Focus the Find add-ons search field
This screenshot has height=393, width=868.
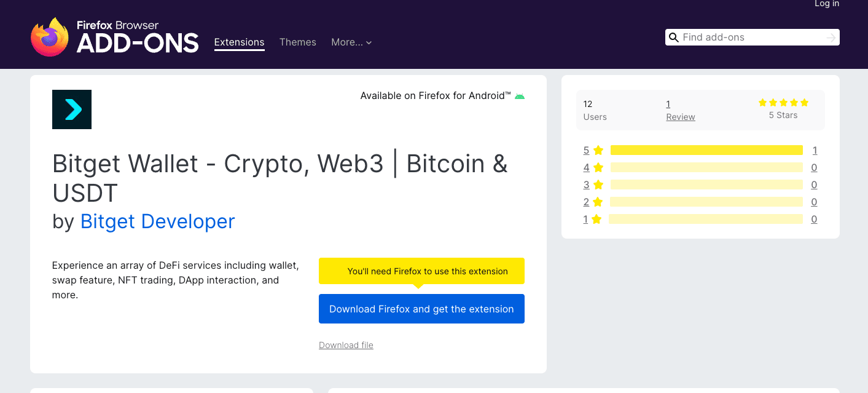pos(753,38)
